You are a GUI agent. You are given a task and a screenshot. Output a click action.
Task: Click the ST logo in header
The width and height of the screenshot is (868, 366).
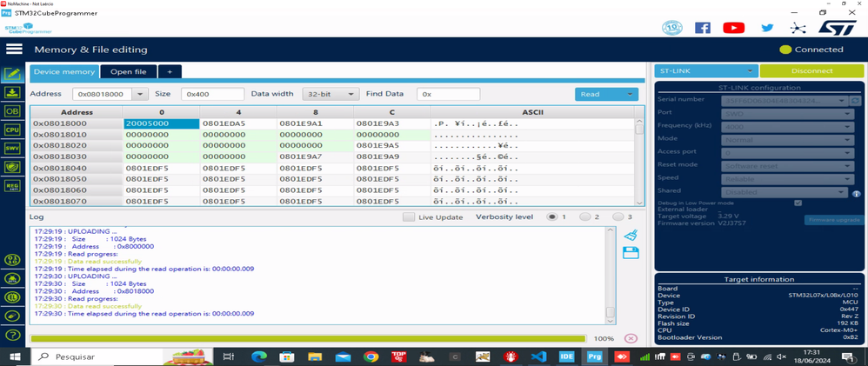click(837, 28)
